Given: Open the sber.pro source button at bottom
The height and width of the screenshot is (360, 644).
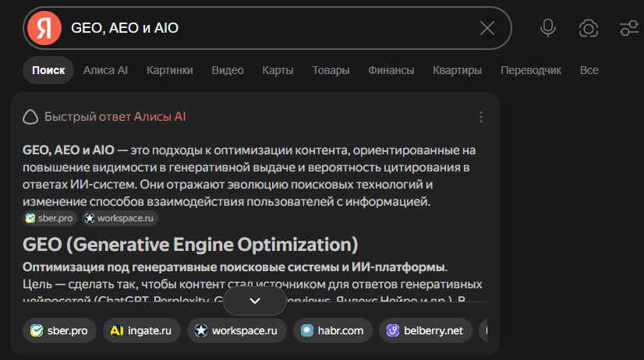Looking at the screenshot, I should click(x=59, y=330).
